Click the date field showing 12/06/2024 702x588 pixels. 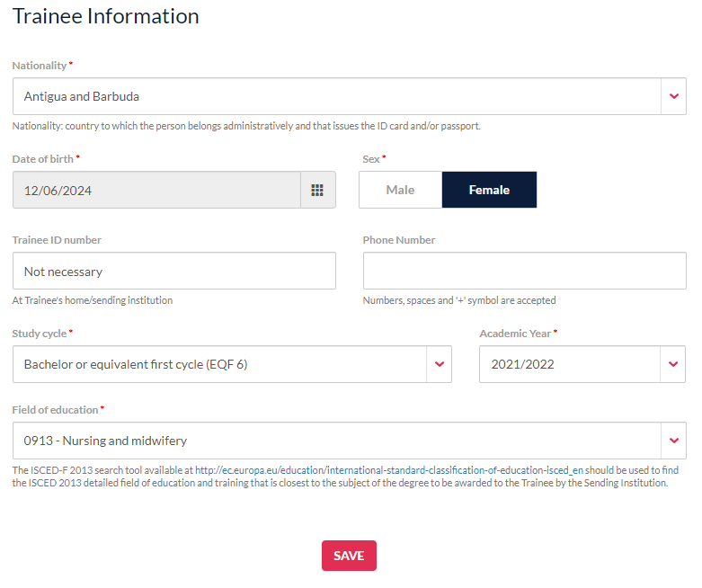156,191
